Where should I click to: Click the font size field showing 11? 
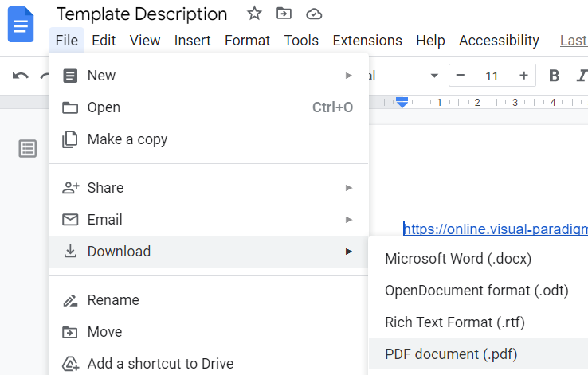(492, 76)
